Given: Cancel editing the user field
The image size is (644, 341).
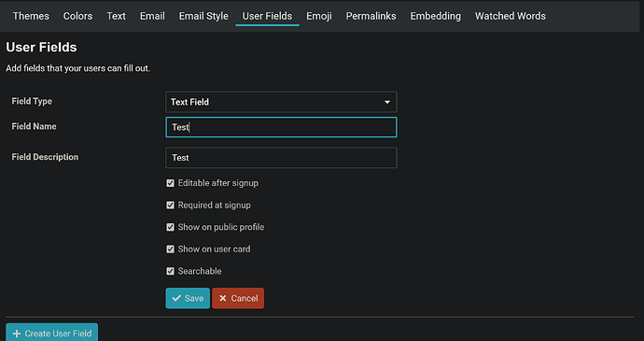Looking at the screenshot, I should (x=238, y=298).
